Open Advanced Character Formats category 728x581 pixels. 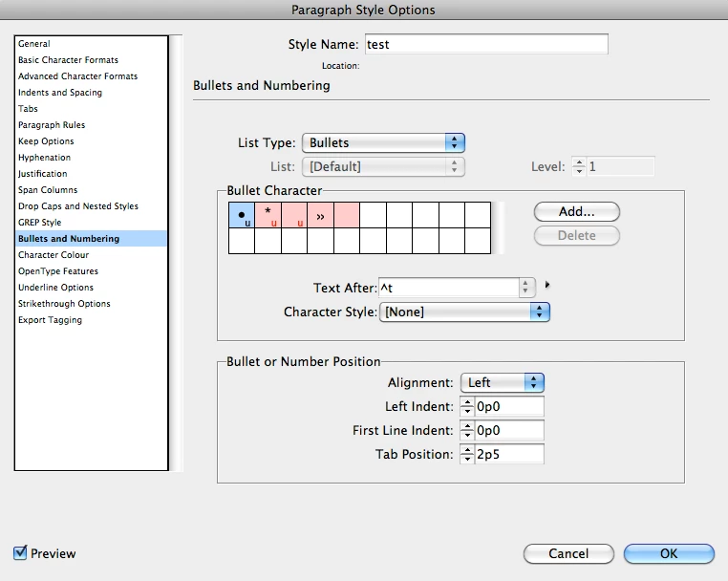pyautogui.click(x=91, y=76)
